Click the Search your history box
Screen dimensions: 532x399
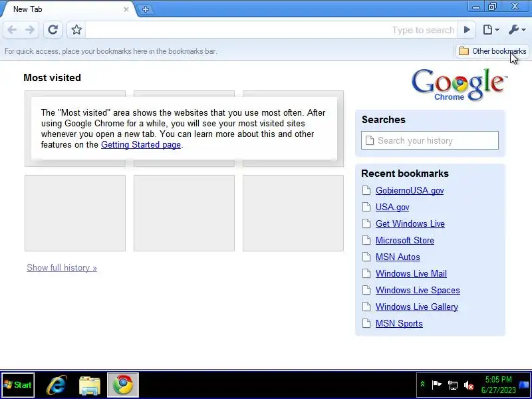pyautogui.click(x=430, y=140)
